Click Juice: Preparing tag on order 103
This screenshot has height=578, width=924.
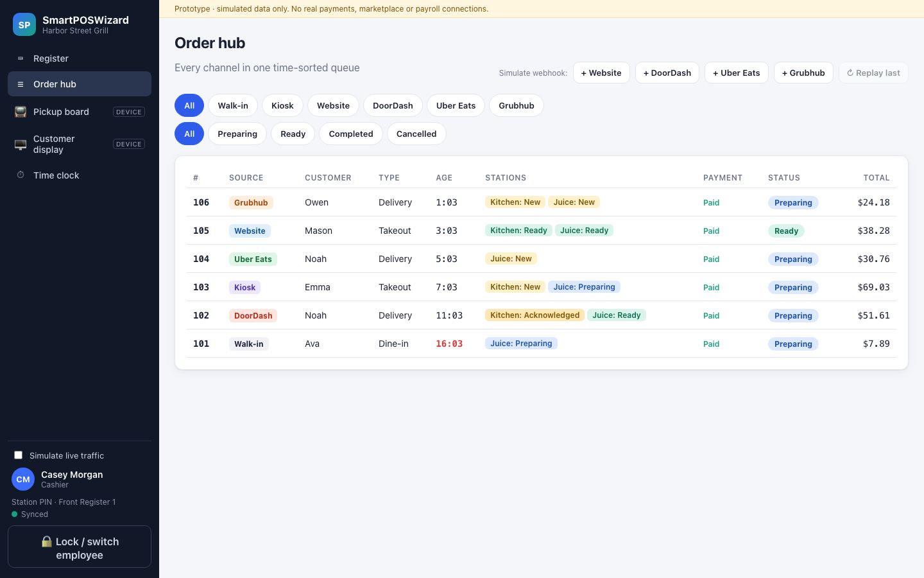point(584,287)
